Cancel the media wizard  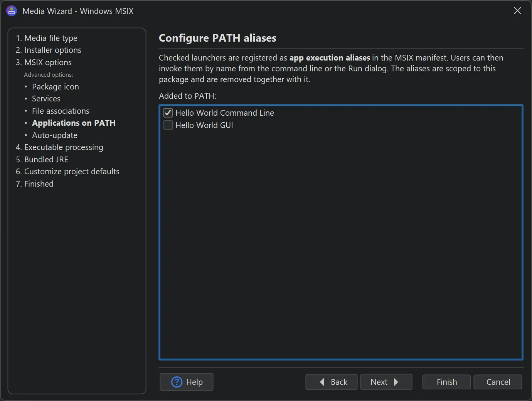click(x=498, y=382)
